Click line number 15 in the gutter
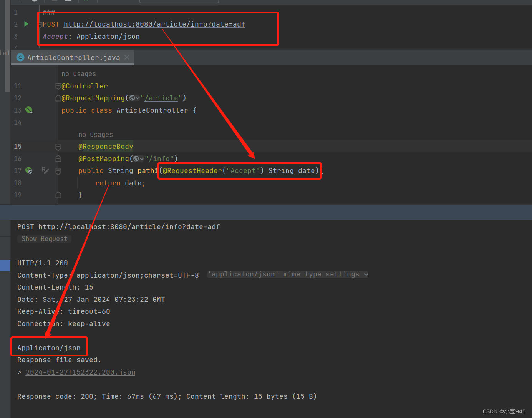The width and height of the screenshot is (532, 418). tap(18, 147)
